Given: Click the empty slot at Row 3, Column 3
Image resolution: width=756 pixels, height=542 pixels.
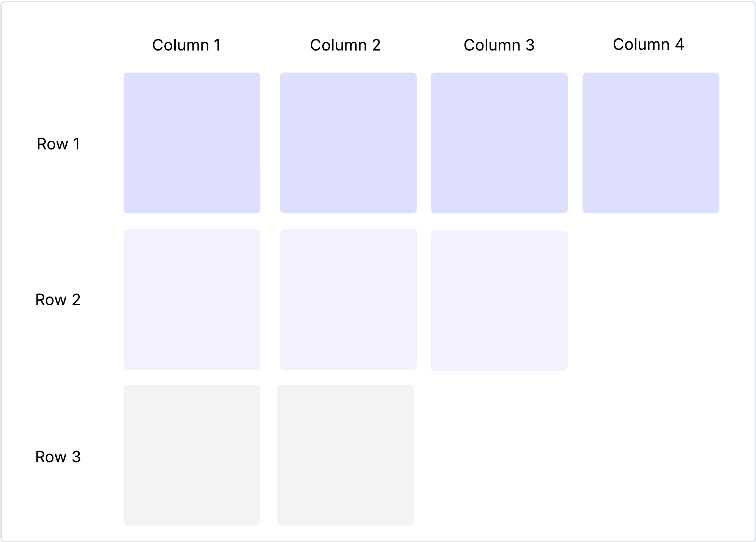Looking at the screenshot, I should click(x=499, y=455).
